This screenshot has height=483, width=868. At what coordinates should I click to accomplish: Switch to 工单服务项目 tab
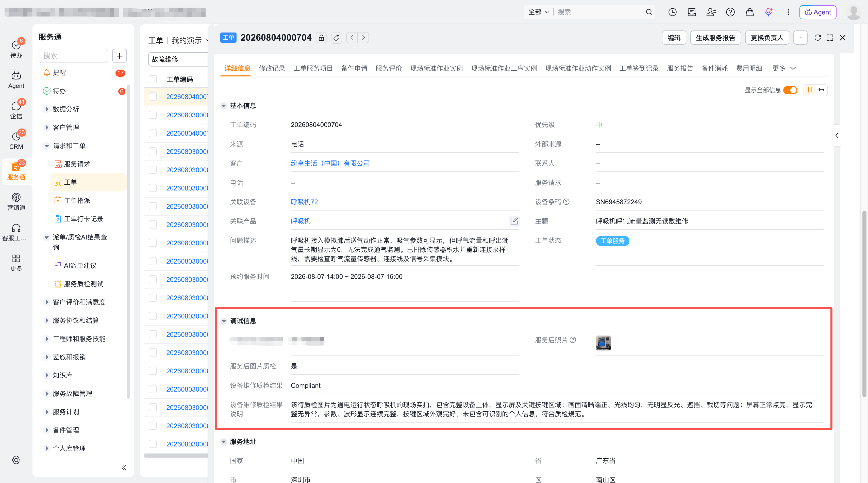[x=313, y=68]
